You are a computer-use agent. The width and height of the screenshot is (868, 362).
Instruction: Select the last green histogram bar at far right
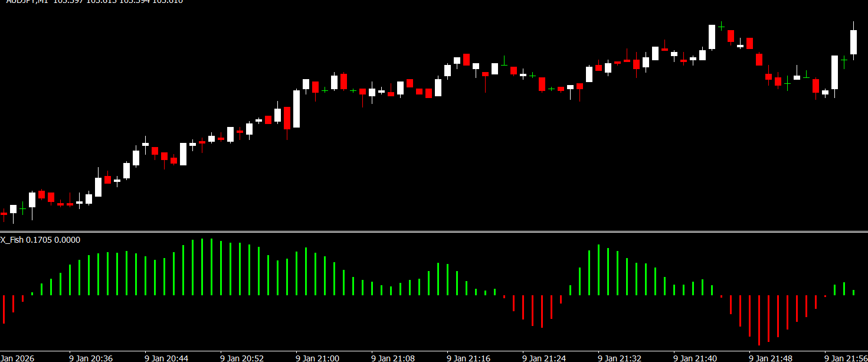tap(853, 292)
